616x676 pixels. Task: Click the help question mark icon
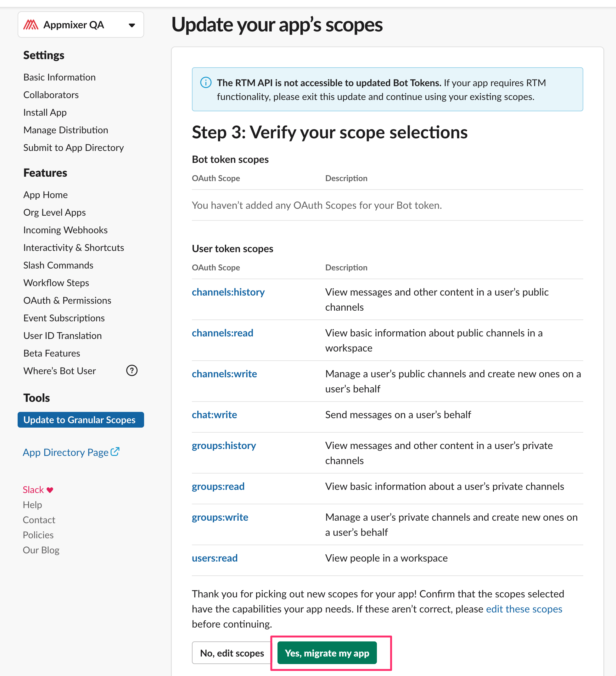pos(132,370)
